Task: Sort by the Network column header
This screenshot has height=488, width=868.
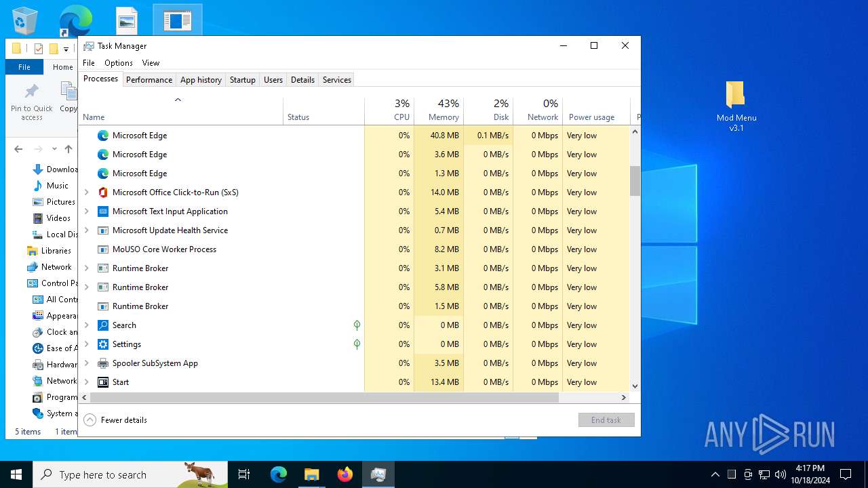Action: pos(538,111)
